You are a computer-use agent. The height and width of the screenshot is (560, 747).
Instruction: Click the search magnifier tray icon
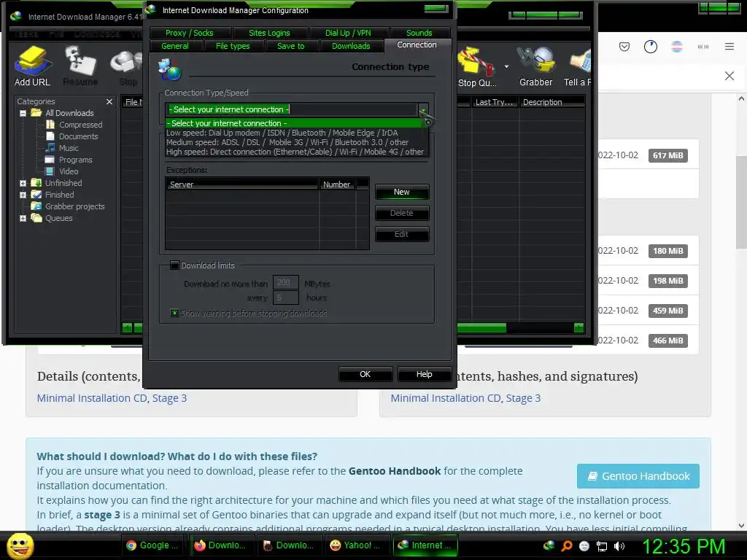pos(567,546)
